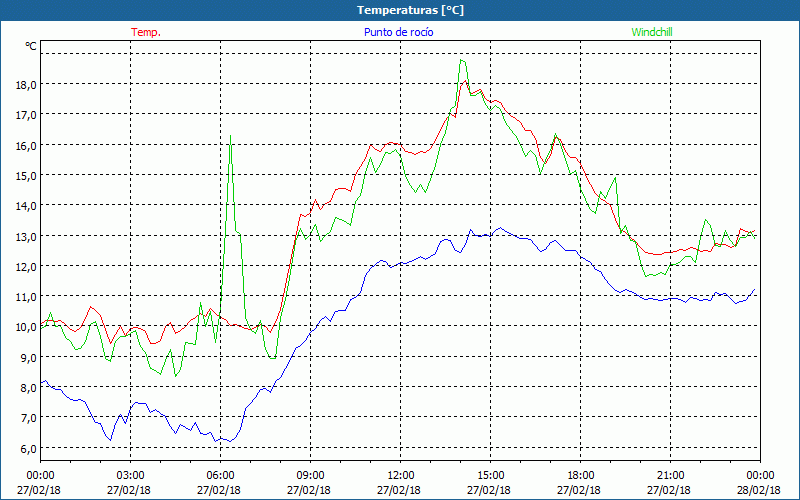Click the blue dew point peak near 15:00
800x500 pixels.
point(501,228)
